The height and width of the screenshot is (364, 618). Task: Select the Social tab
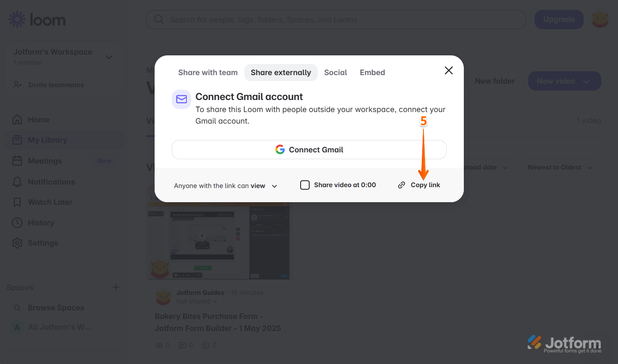pyautogui.click(x=335, y=73)
